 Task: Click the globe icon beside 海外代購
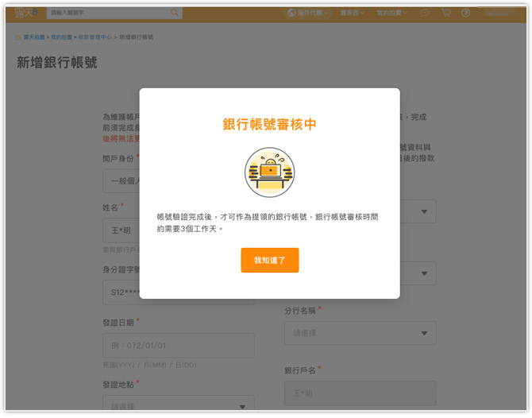pyautogui.click(x=291, y=13)
